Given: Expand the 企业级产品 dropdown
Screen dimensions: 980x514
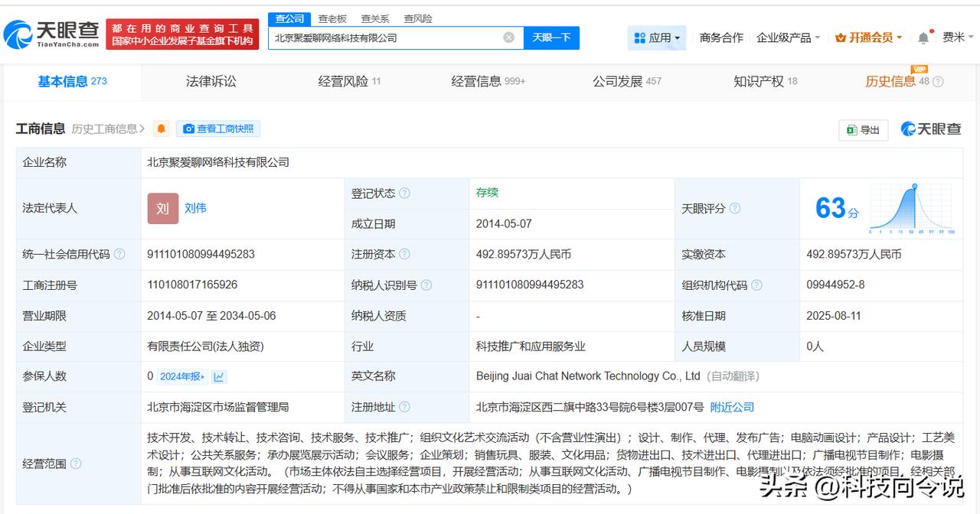Looking at the screenshot, I should pyautogui.click(x=788, y=37).
